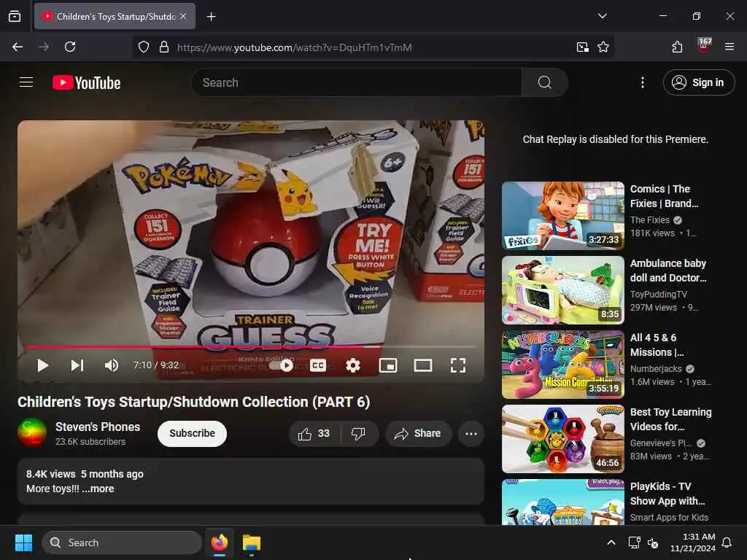Viewport: 747px width, 560px height.
Task: Bookmark this page star
Action: coord(603,47)
